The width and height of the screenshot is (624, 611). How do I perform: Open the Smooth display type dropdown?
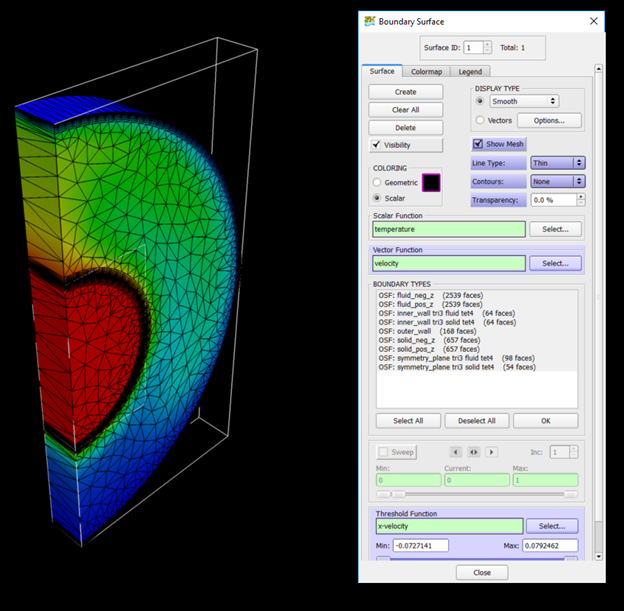523,101
